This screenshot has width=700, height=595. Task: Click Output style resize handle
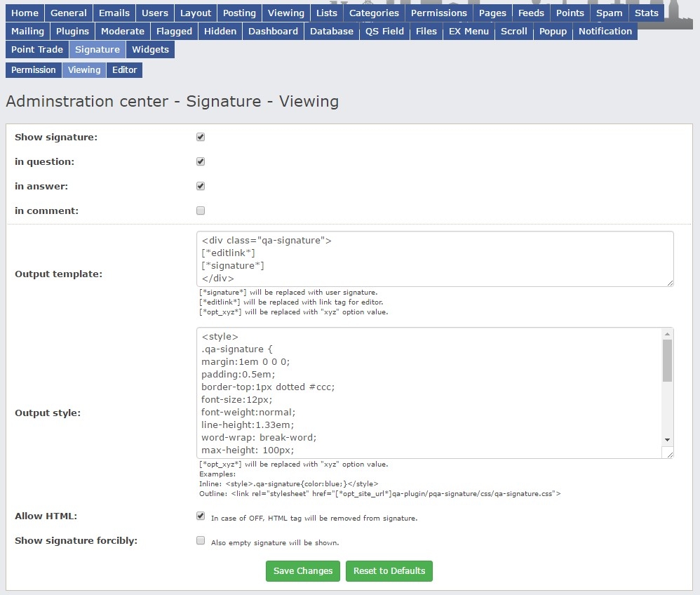(x=670, y=455)
